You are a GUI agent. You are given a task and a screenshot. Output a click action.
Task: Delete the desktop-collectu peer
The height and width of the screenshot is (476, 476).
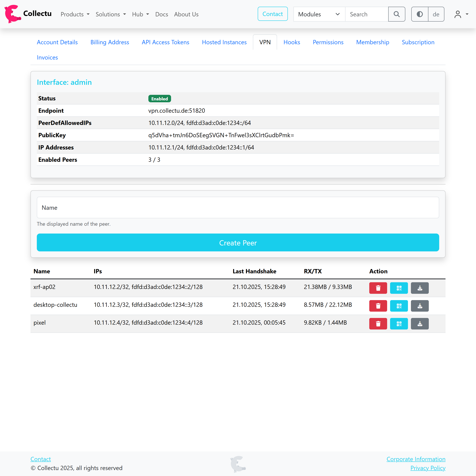(378, 306)
